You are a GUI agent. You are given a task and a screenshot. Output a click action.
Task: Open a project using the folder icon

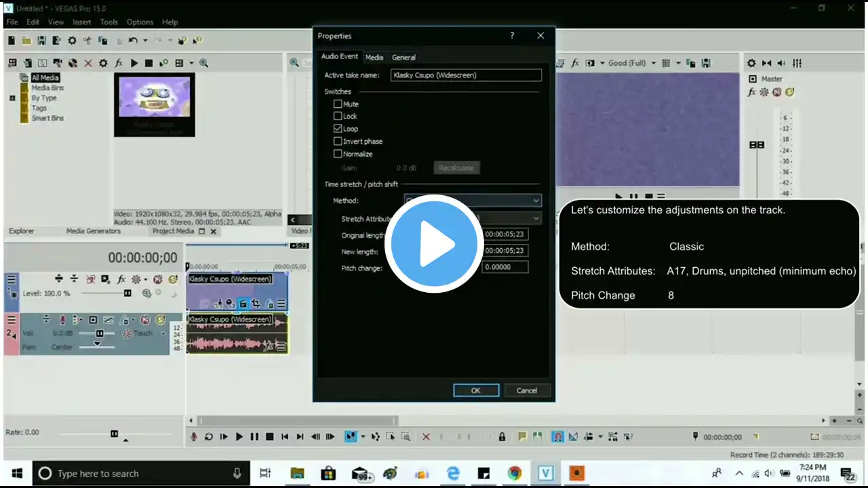(26, 41)
